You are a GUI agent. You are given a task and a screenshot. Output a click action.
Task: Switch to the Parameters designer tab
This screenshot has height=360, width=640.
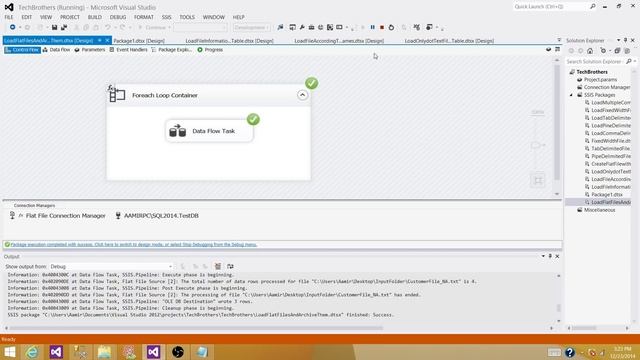[x=90, y=50]
